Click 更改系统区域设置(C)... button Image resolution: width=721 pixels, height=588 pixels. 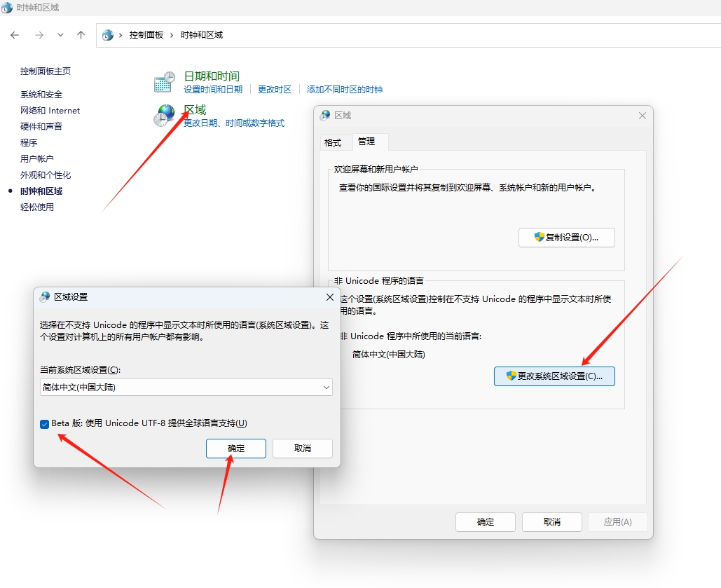coord(554,376)
